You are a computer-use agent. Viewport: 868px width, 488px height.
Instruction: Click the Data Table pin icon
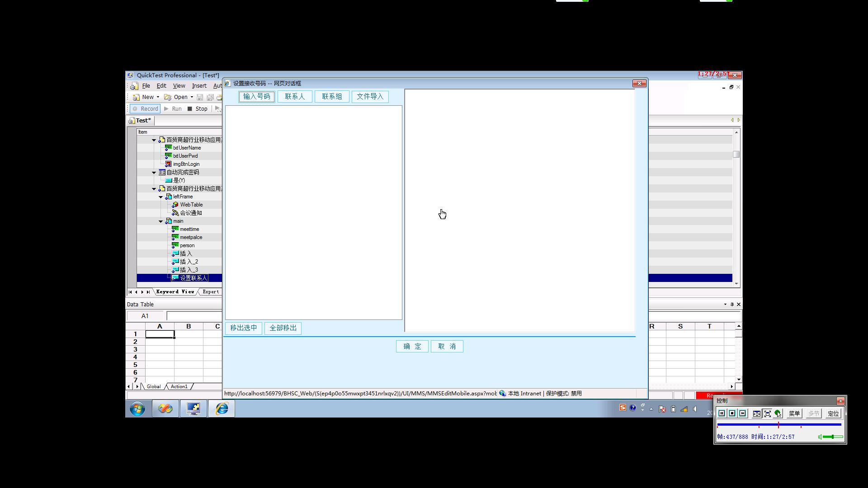click(732, 305)
